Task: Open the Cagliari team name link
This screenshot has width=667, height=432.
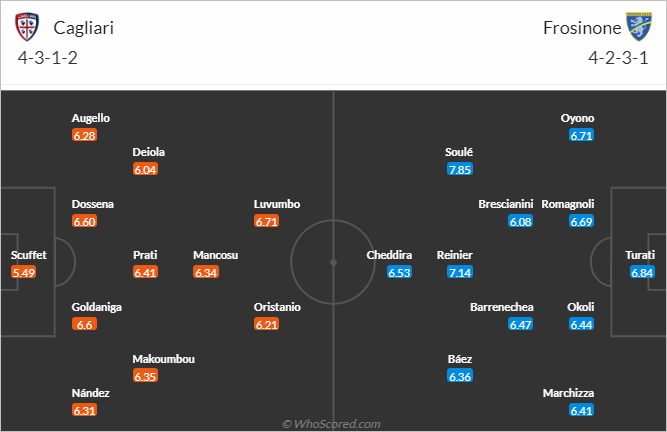Action: pos(83,28)
